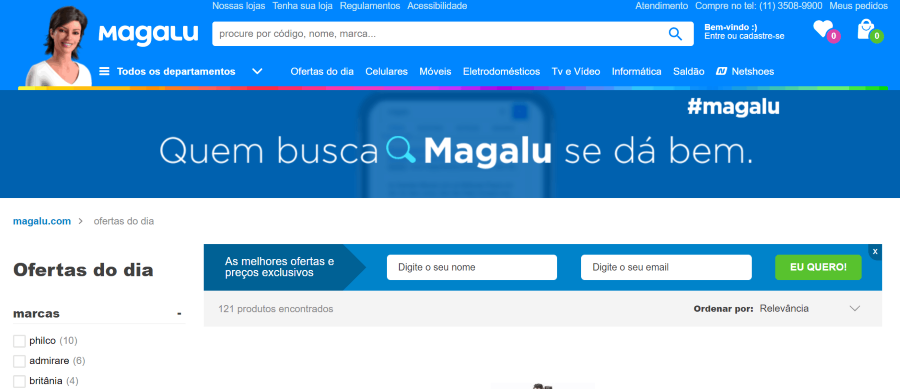
Task: Open Regulamentos link
Action: pyautogui.click(x=370, y=6)
